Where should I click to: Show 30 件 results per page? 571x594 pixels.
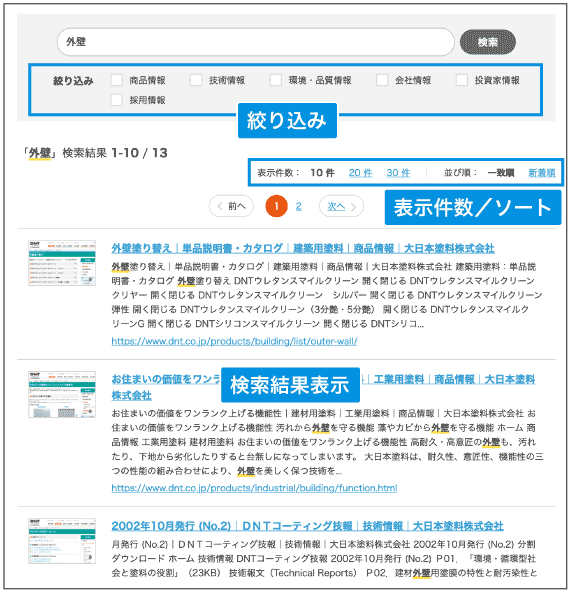click(x=398, y=173)
